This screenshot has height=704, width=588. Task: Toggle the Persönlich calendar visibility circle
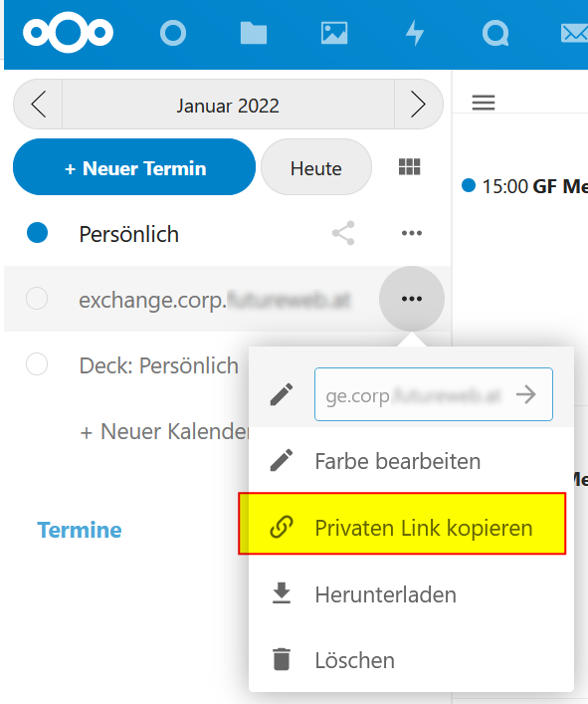pyautogui.click(x=37, y=233)
